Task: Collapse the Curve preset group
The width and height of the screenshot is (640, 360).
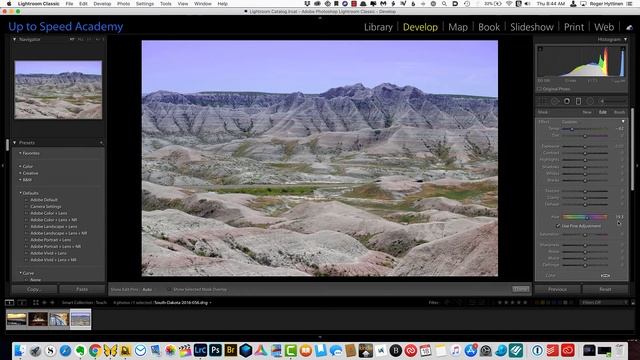Action: [x=20, y=273]
